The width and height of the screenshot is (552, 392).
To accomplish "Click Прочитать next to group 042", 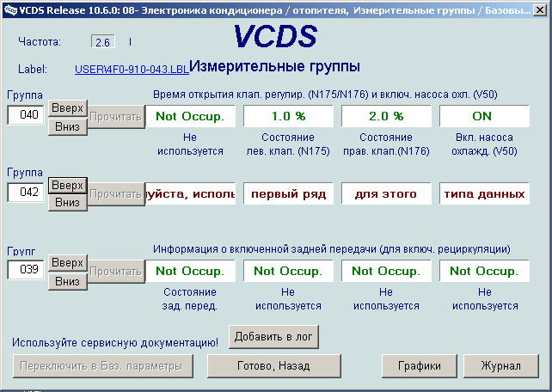I will [x=116, y=194].
